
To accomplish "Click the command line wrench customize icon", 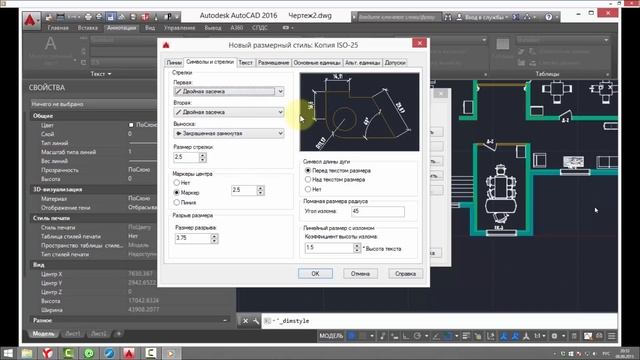I will click(x=256, y=321).
